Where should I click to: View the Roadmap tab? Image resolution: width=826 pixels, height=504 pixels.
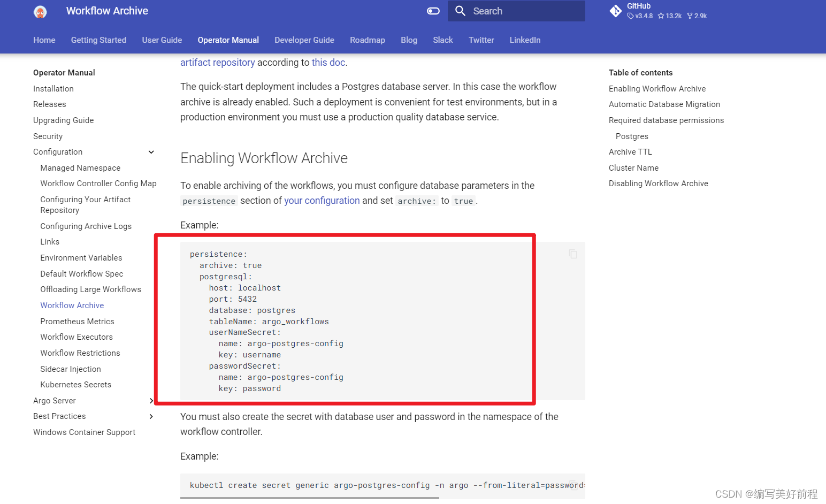pos(368,40)
